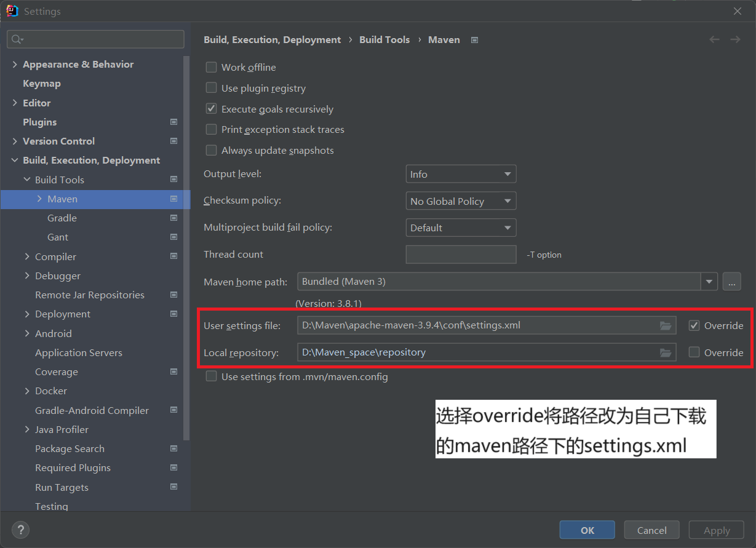756x548 pixels.
Task: Click project-level icon beside Gradle row
Action: pos(173,218)
